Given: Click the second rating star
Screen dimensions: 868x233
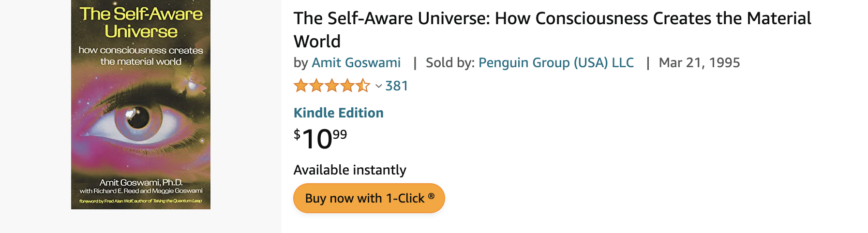Looking at the screenshot, I should 316,86.
